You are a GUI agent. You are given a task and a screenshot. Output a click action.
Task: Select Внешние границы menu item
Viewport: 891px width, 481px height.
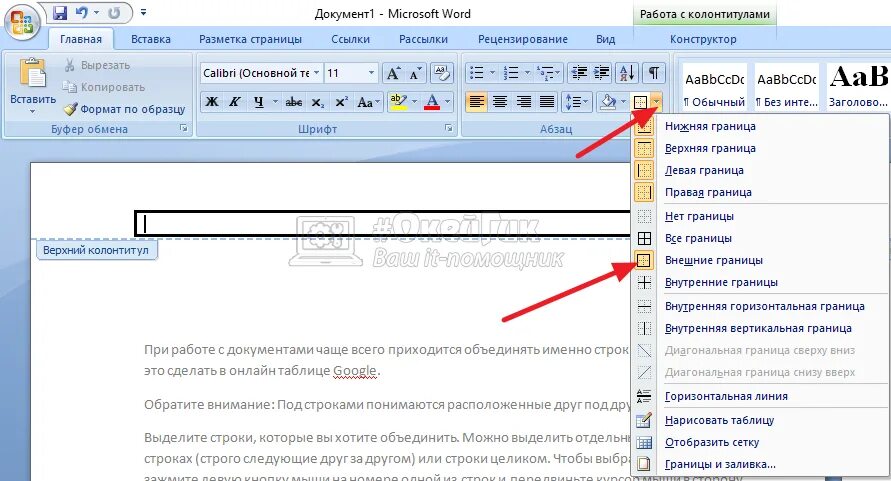pos(760,260)
